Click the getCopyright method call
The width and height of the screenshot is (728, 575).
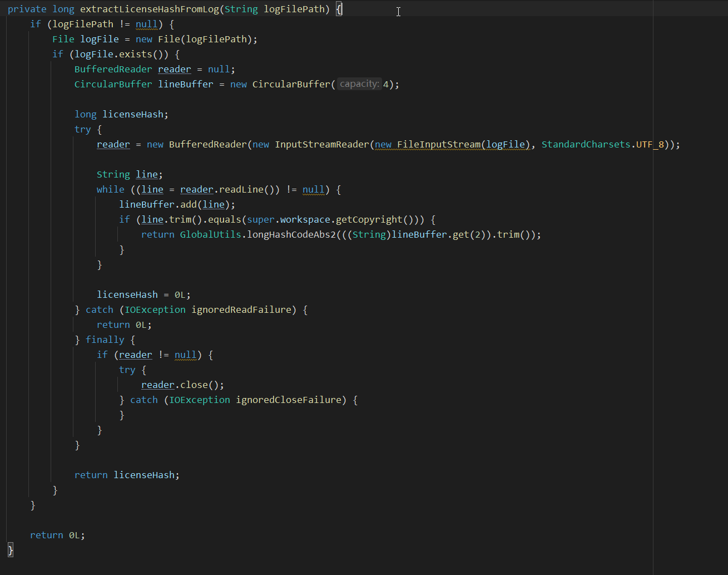(x=369, y=219)
